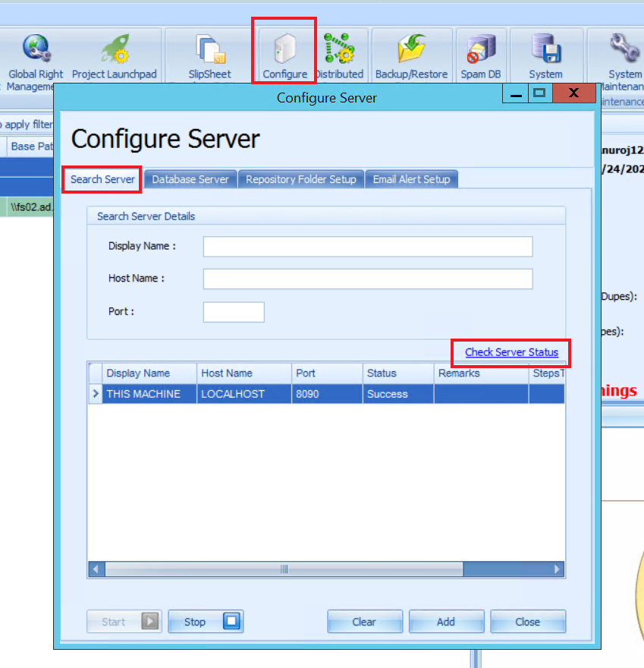
Task: Maximize the Configure Server dialog
Action: point(540,93)
